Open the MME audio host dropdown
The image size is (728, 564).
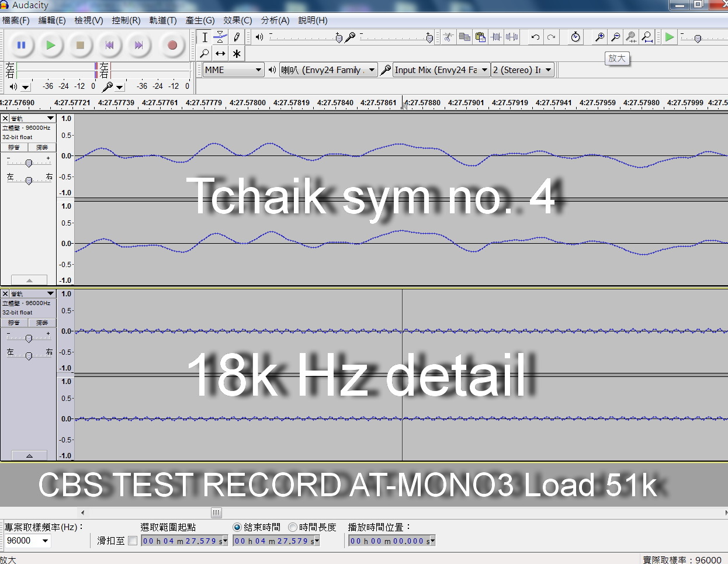point(233,70)
